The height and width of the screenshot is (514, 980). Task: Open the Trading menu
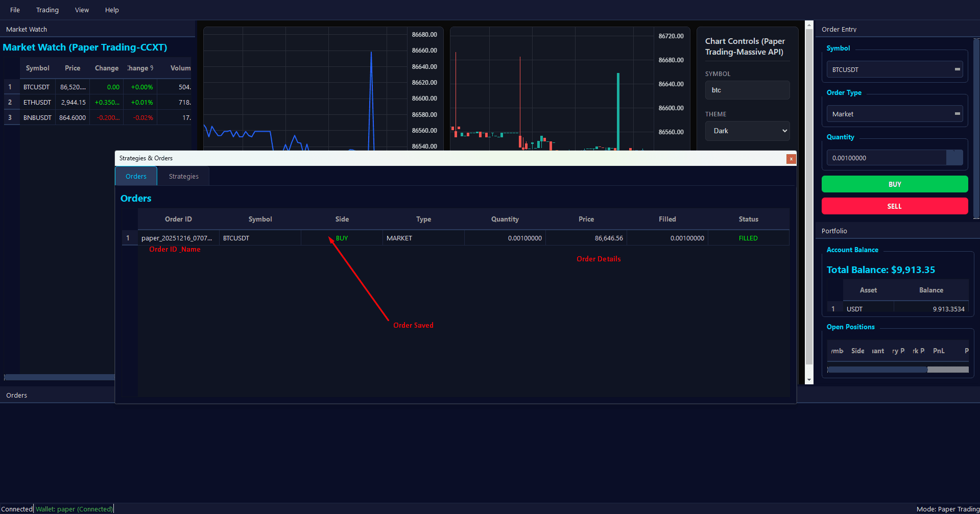point(47,10)
